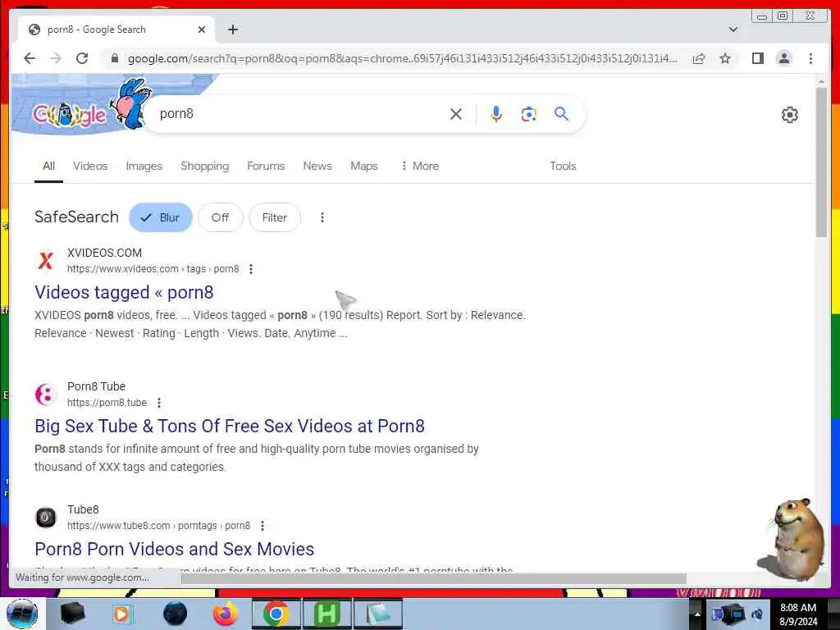Go to Google home via the doodle logo

click(x=69, y=114)
